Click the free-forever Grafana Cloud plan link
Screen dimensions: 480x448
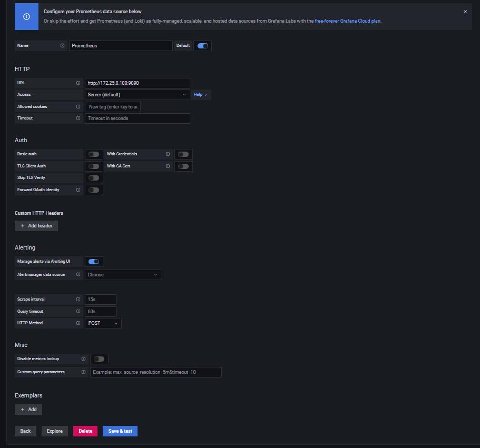(x=347, y=21)
